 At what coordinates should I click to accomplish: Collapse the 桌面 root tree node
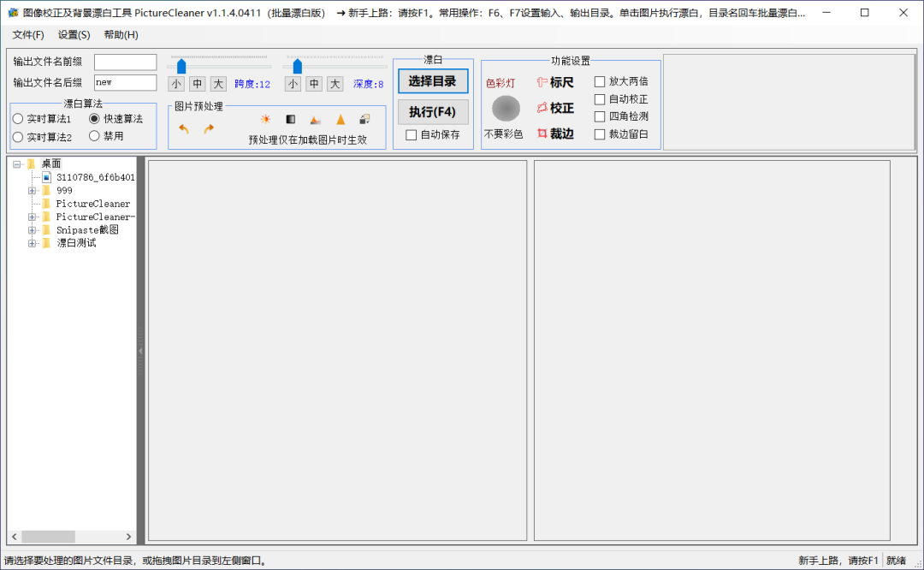17,163
